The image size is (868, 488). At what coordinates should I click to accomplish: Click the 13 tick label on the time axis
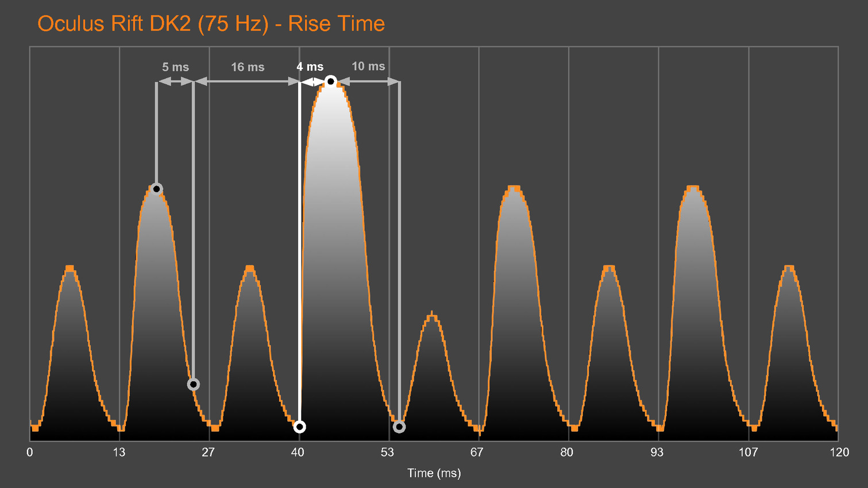tap(119, 452)
